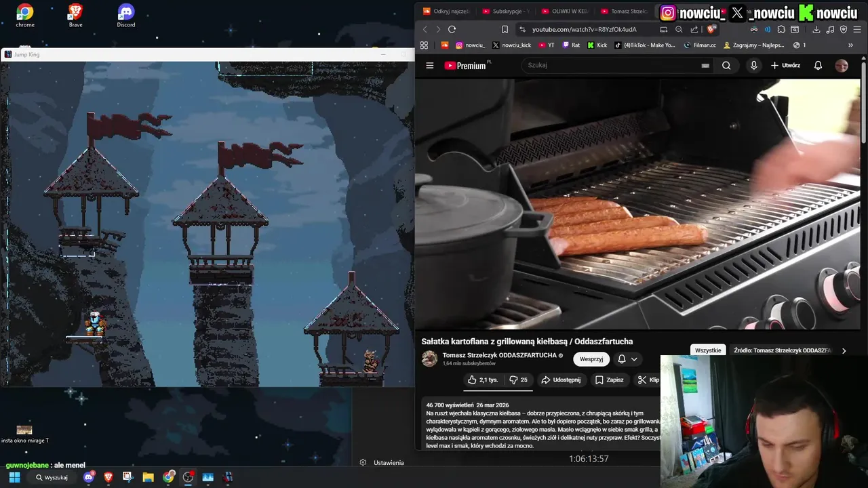
Task: Like the video with thumbs up
Action: (x=483, y=380)
